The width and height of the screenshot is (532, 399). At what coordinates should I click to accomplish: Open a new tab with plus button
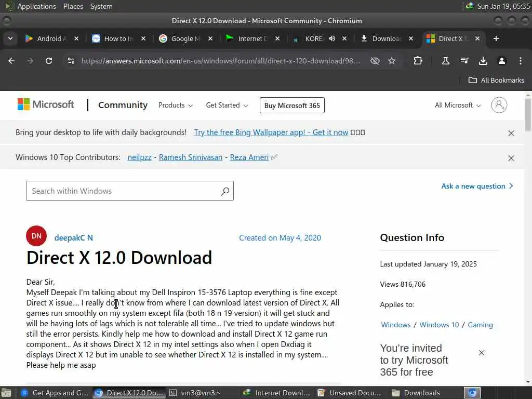[x=496, y=38]
